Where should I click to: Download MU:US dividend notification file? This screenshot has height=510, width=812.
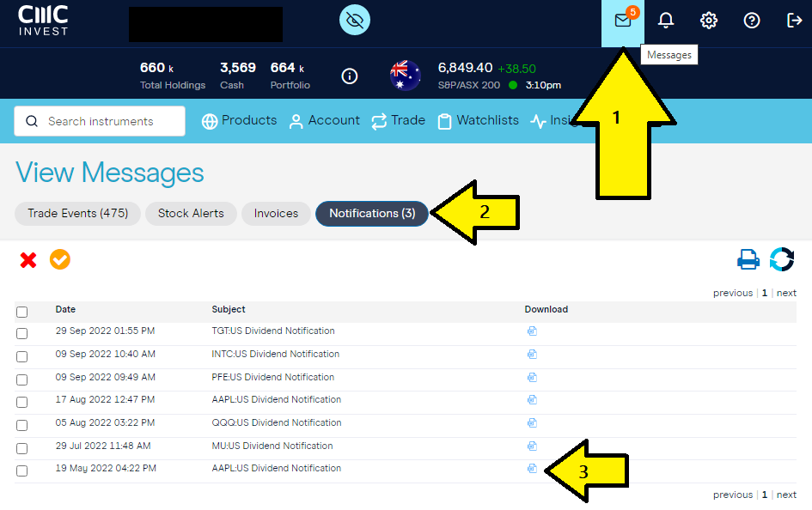coord(532,446)
